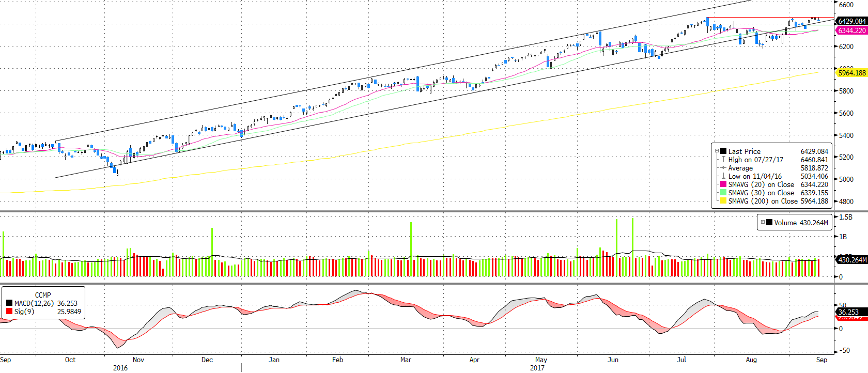868x373 pixels.
Task: Click the Low on 11/04/16 marker icon
Action: [723, 176]
